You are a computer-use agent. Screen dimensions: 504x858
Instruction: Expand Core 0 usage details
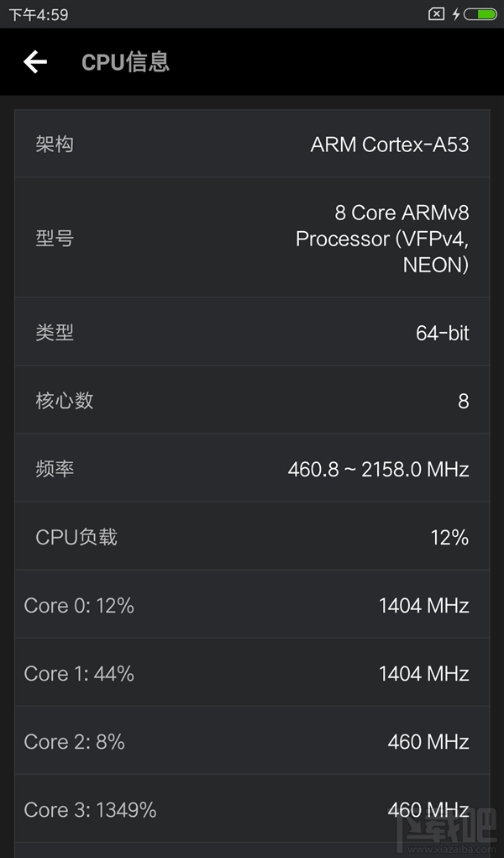pos(252,605)
